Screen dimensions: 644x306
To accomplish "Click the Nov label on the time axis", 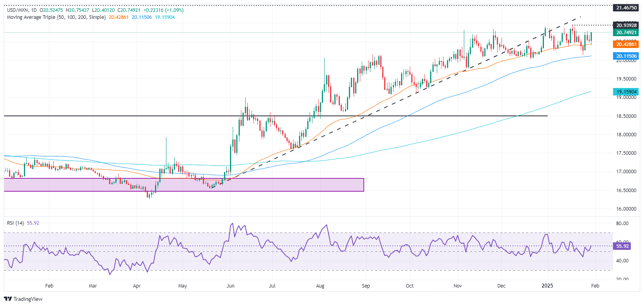I will (x=458, y=286).
